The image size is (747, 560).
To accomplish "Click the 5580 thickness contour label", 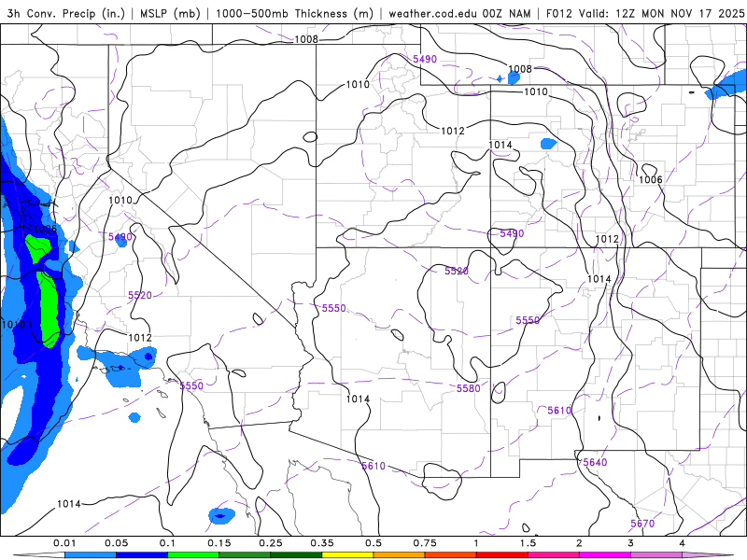I will (x=469, y=388).
